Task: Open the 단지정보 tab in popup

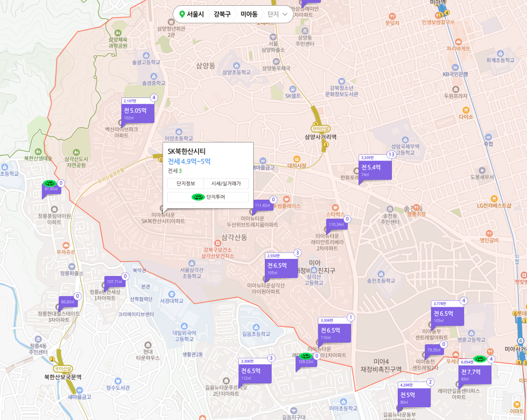Action: tap(186, 183)
